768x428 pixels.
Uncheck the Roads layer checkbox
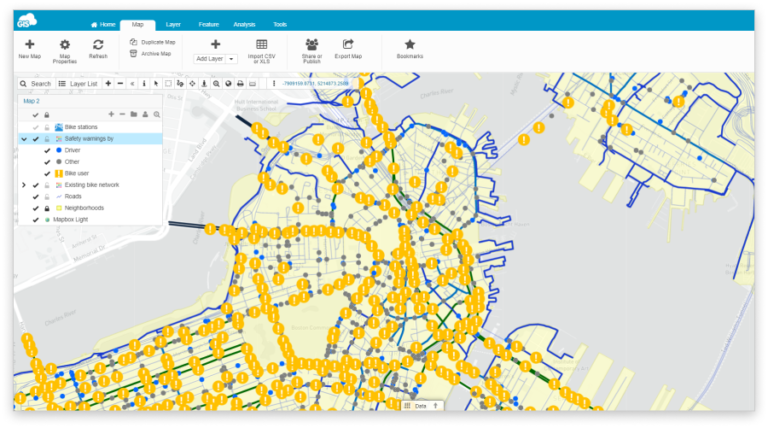tap(35, 197)
